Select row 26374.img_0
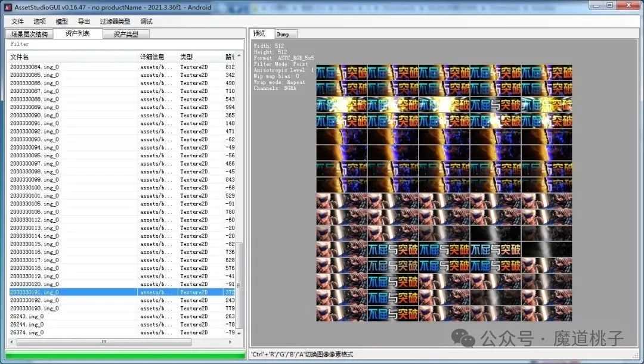The width and height of the screenshot is (644, 364). (x=122, y=332)
